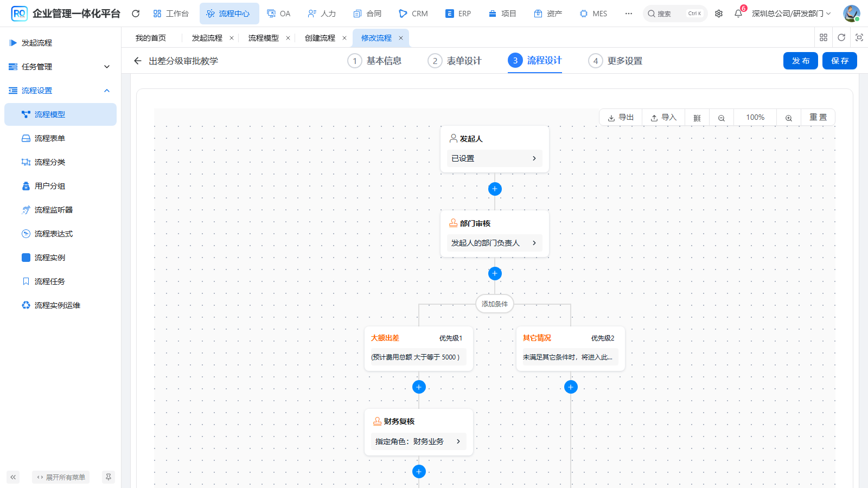The width and height of the screenshot is (868, 488).
Task: Open the 指定角色：财务业务 approver setting
Action: 419,441
